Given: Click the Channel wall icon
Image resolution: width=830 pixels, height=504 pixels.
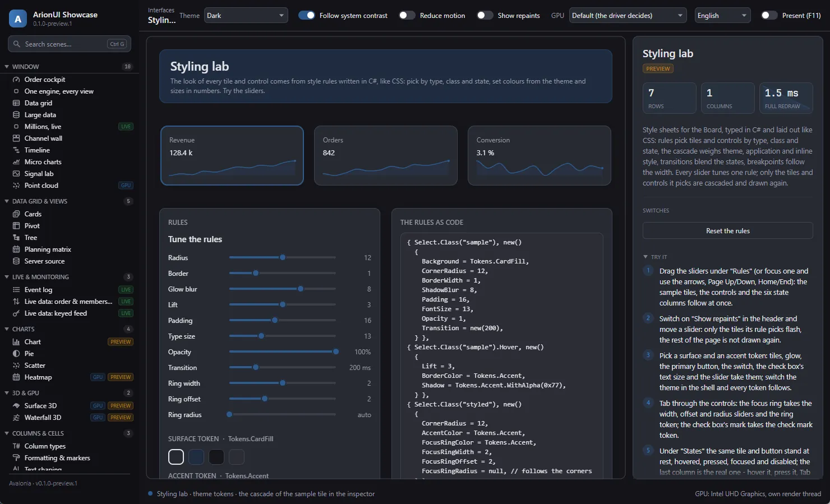Looking at the screenshot, I should tap(16, 138).
